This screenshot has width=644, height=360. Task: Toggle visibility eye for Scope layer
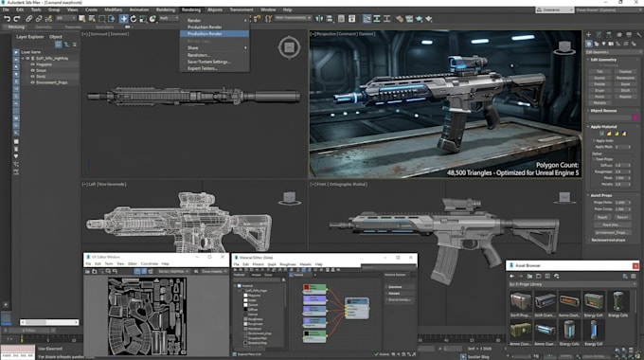point(32,70)
